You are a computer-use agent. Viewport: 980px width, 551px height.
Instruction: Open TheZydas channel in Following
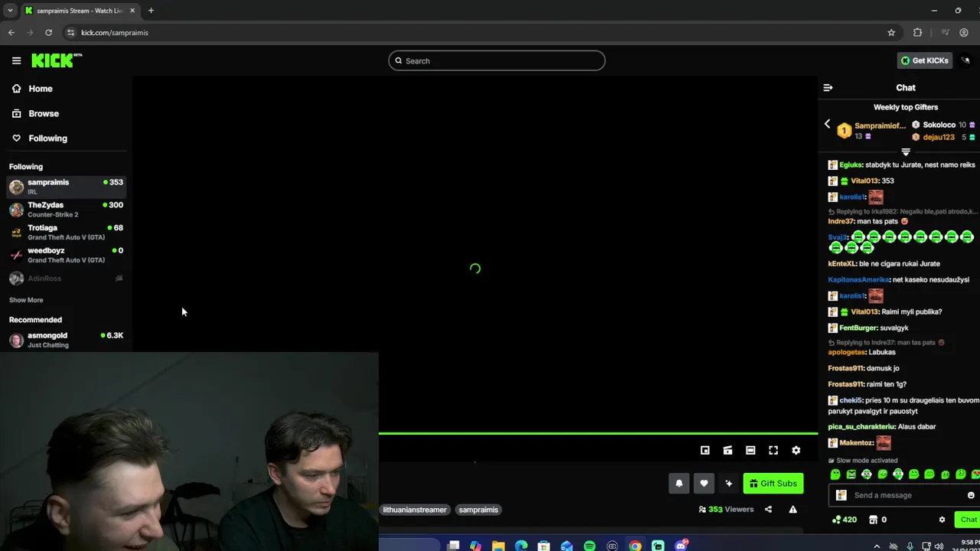(x=66, y=209)
